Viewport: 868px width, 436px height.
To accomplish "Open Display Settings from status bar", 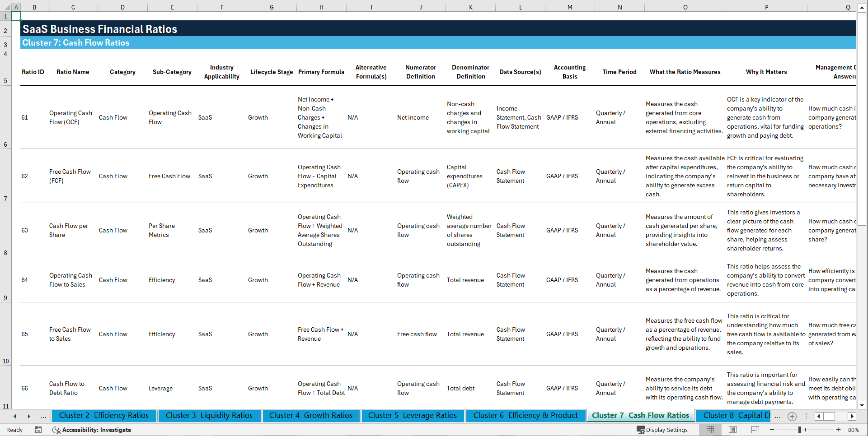I will (x=663, y=430).
